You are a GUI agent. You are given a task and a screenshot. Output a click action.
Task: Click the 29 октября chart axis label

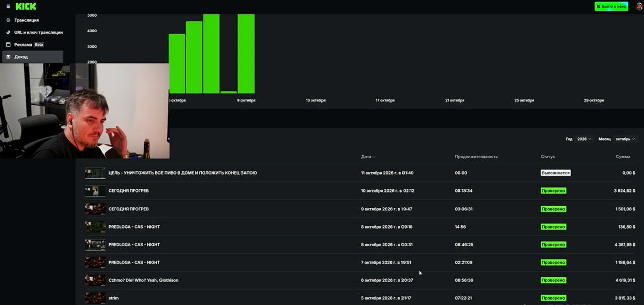(594, 100)
